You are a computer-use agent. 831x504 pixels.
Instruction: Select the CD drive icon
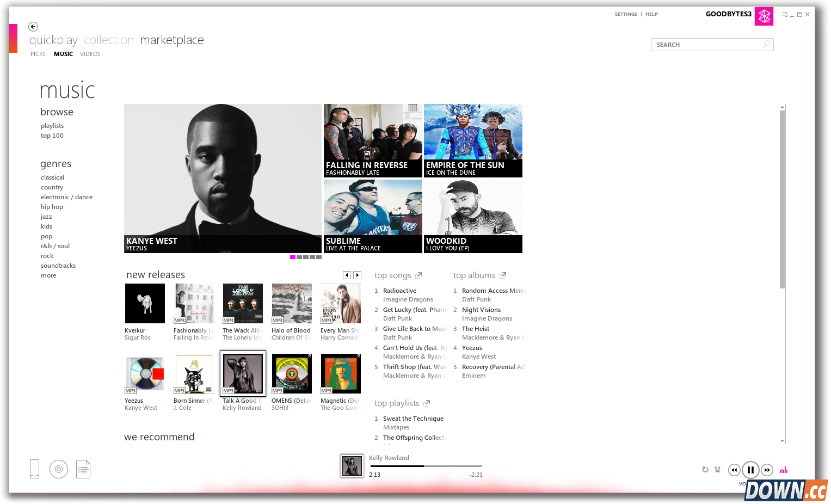(59, 469)
